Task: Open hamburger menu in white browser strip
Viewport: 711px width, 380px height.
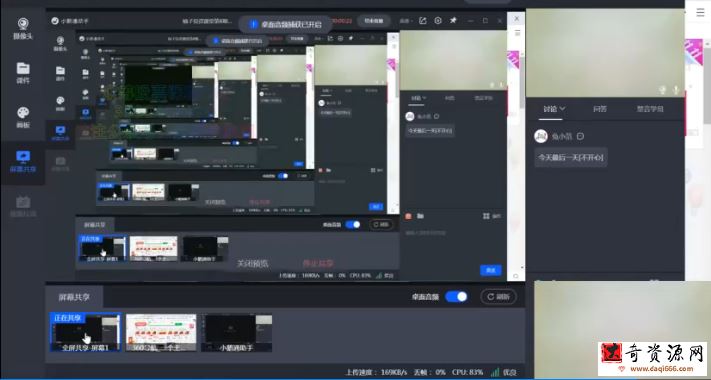Action: click(x=700, y=13)
